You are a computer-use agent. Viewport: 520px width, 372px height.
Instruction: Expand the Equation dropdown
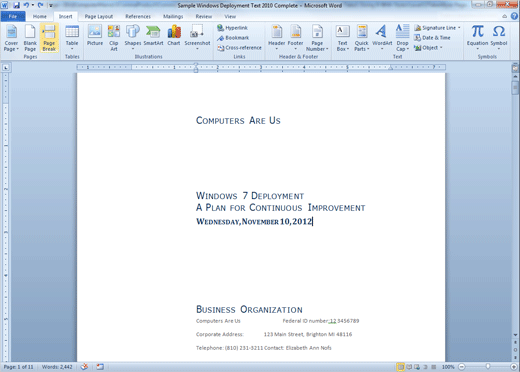point(477,38)
